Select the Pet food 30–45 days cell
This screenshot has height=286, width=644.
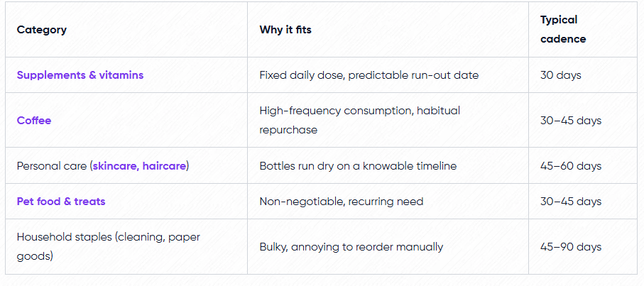tap(583, 201)
